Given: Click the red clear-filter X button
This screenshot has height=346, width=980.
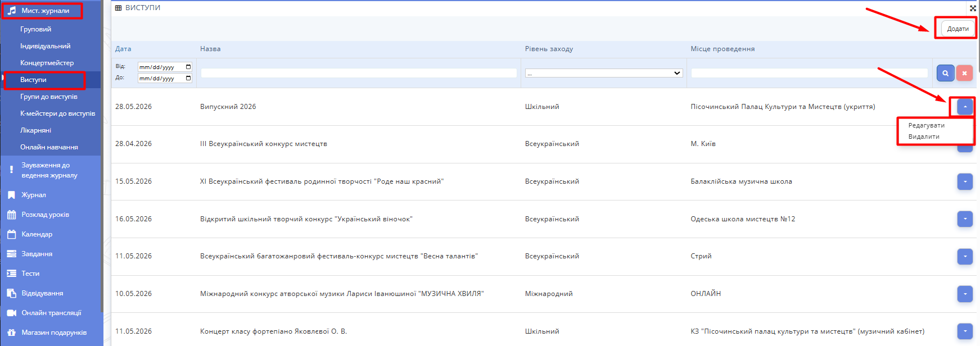Looking at the screenshot, I should tap(964, 73).
